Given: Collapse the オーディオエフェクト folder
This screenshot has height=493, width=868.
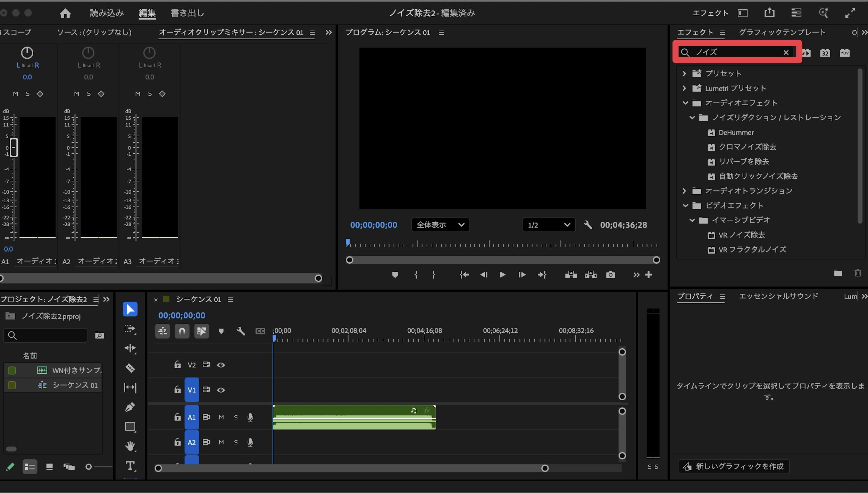Looking at the screenshot, I should click(x=685, y=103).
